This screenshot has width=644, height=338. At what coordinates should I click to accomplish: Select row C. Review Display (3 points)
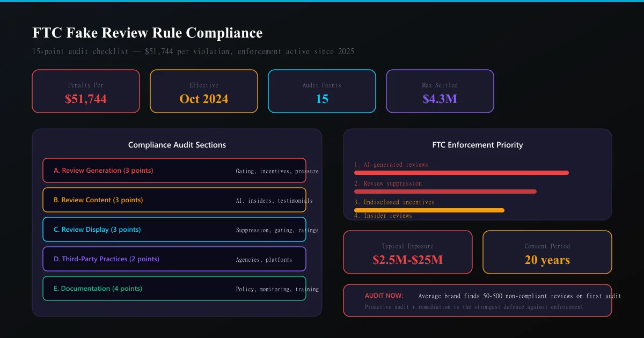point(174,230)
